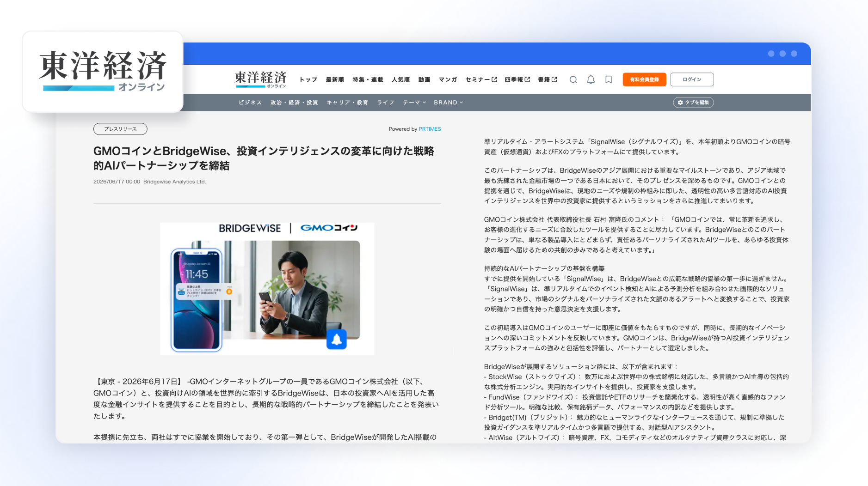This screenshot has height=486, width=868.
Task: Open the 人気順 ranking page
Action: coord(400,79)
